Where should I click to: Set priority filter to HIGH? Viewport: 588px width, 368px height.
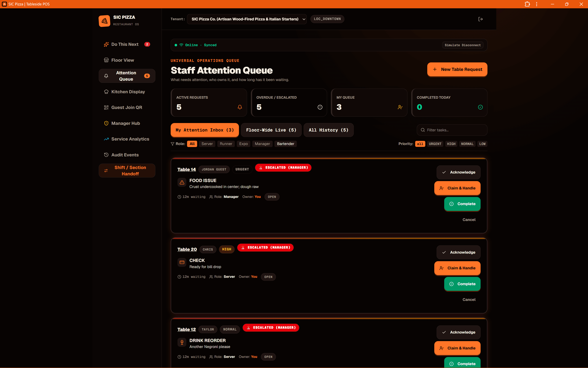451,144
